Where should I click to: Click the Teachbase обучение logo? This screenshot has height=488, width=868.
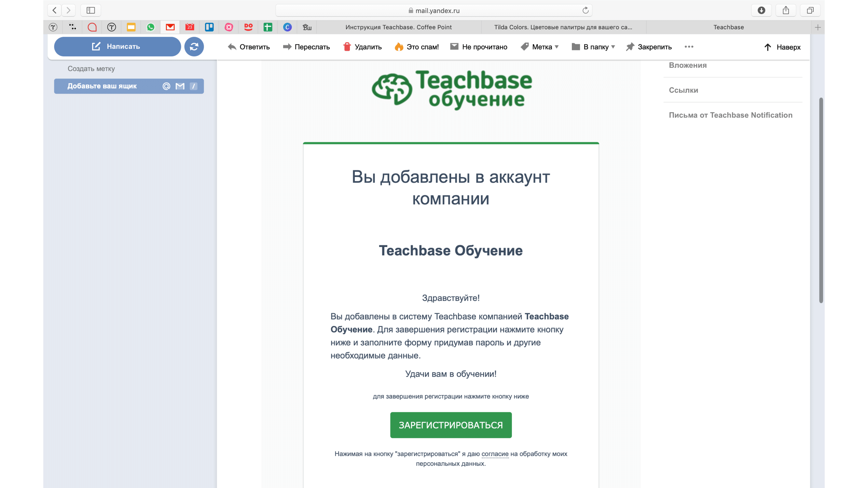click(x=451, y=89)
